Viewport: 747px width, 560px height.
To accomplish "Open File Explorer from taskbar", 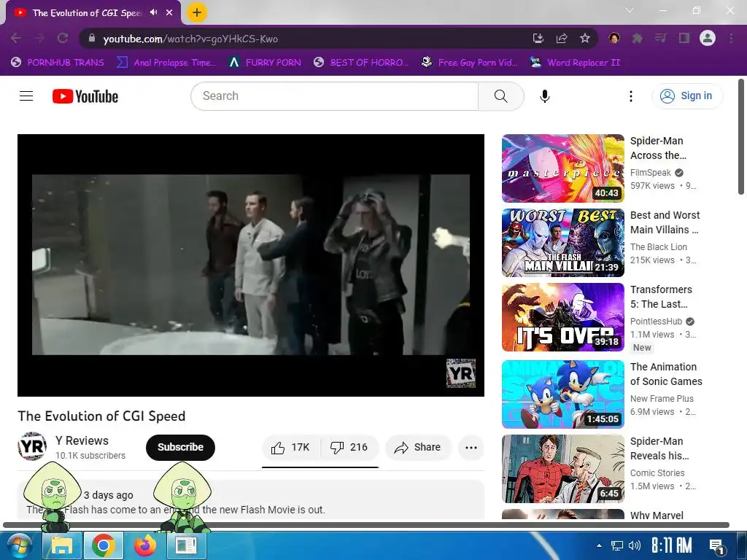I will (x=62, y=545).
